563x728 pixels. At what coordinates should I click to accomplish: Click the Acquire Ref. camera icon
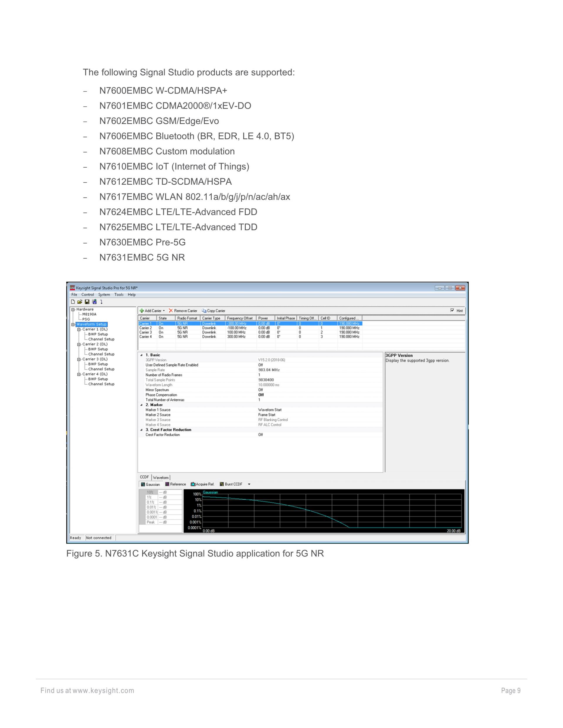[x=193, y=484]
